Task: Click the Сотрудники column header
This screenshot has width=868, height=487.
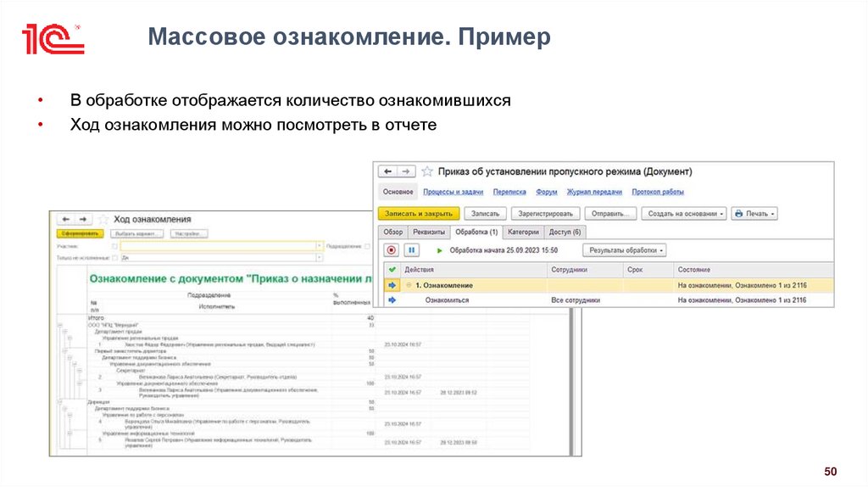Action: pyautogui.click(x=585, y=270)
